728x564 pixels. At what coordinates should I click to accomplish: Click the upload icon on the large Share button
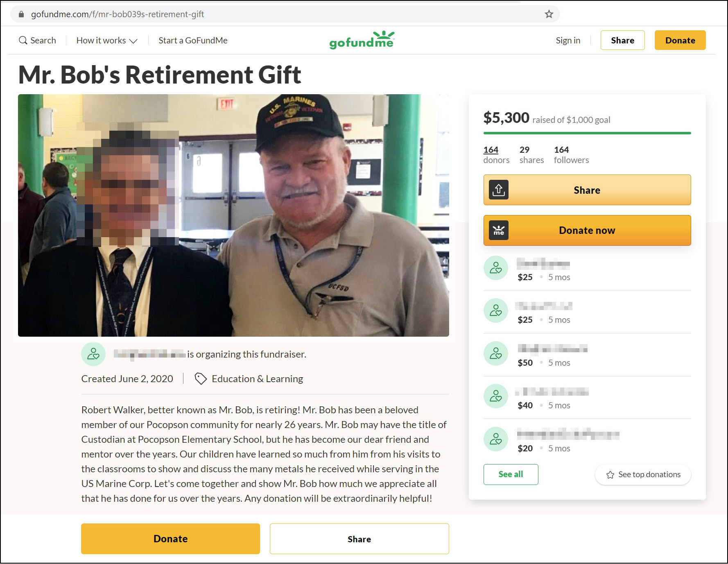[499, 190]
